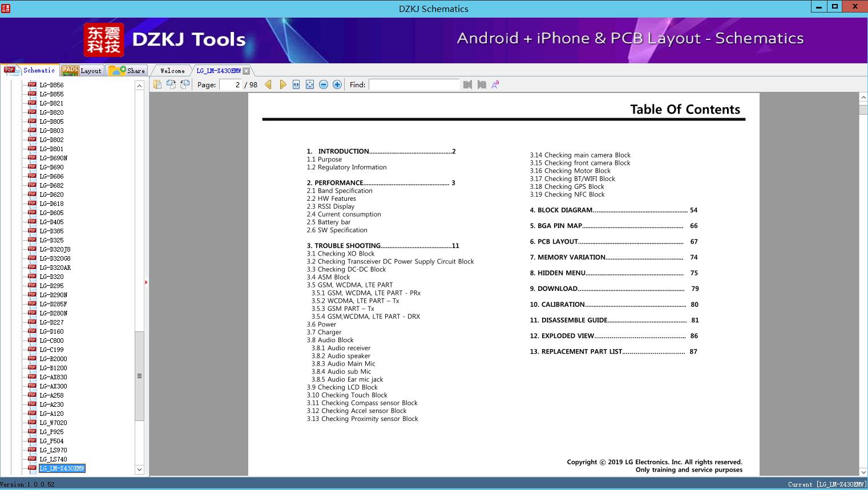Image resolution: width=868 pixels, height=490 pixels.
Task: Collapse the sidebar using the red splitter arrow
Action: 146,282
